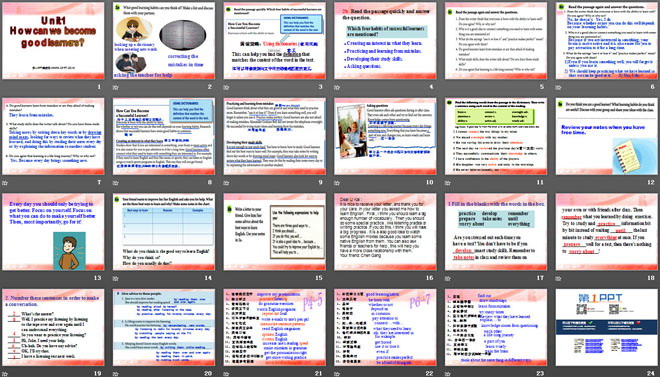This screenshot has height=377, width=660.
Task: Select slide 20 give advice thumbnail
Action: click(x=164, y=327)
